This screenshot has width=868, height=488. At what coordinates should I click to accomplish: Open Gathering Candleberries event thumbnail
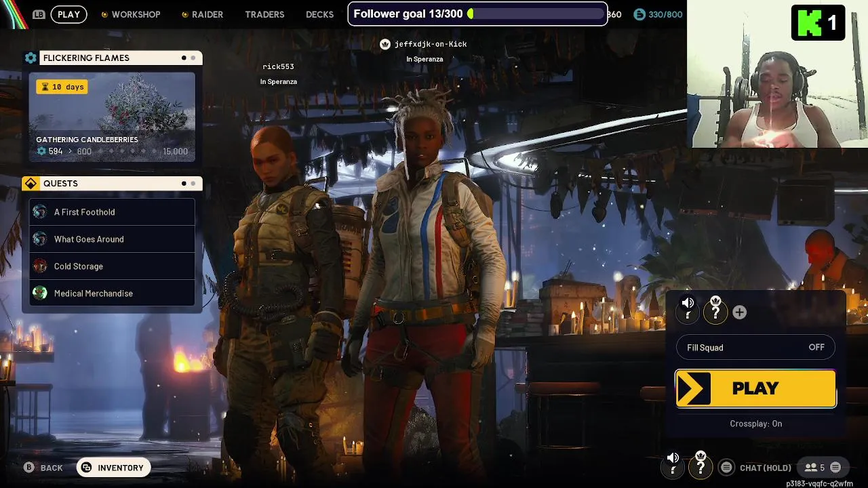pos(112,117)
